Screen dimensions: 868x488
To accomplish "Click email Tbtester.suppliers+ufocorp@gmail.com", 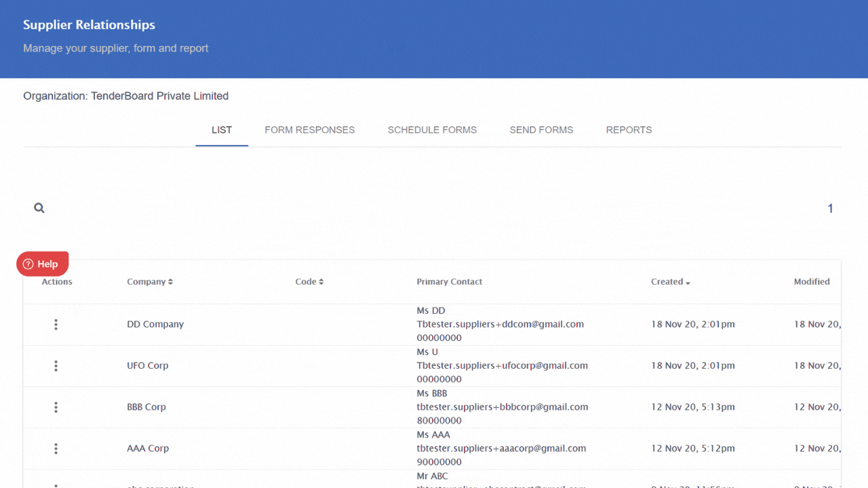I will (x=502, y=365).
